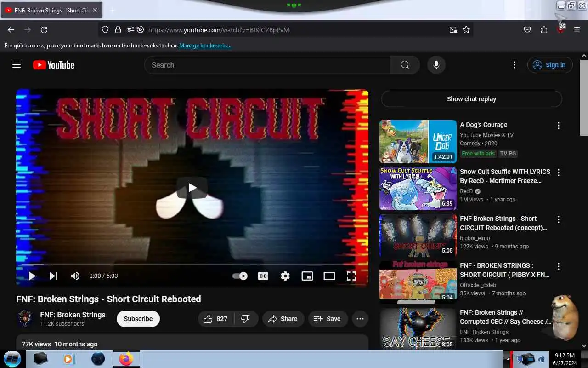
Task: Click the bigboi_elmo channel name
Action: [475, 238]
